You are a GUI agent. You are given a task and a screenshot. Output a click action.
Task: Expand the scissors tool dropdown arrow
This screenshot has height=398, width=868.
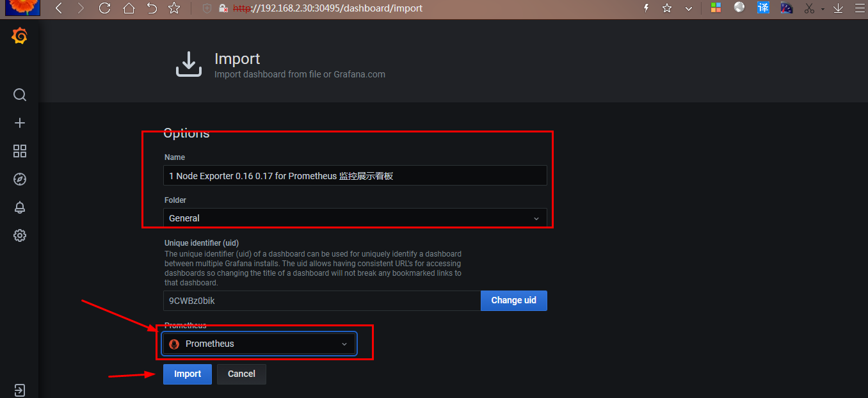tap(823, 10)
